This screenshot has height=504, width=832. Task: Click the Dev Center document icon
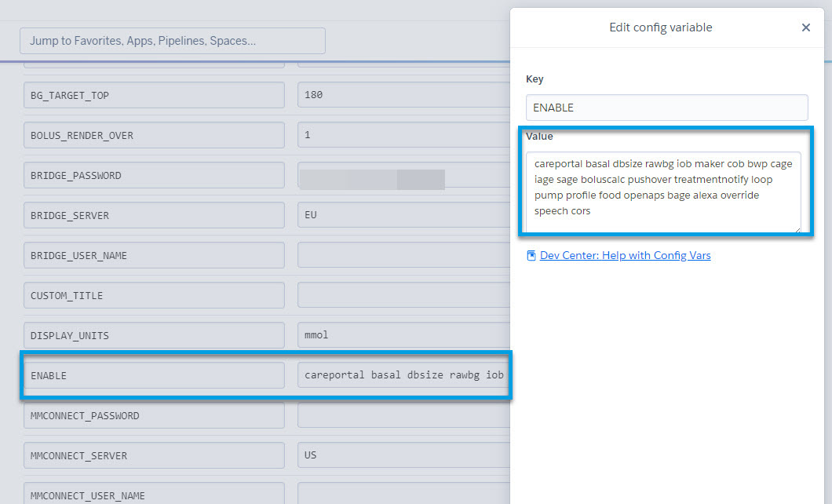tap(531, 255)
